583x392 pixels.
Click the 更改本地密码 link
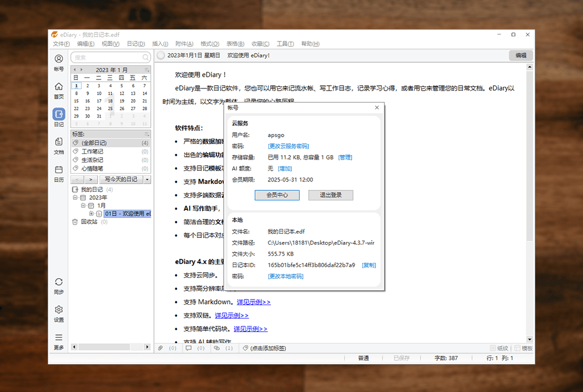285,276
